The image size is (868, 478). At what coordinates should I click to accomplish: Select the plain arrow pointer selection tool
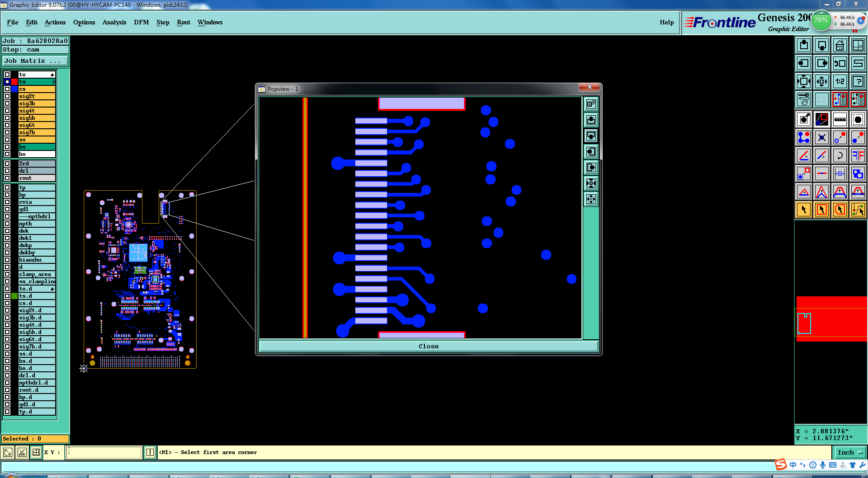[x=804, y=210]
